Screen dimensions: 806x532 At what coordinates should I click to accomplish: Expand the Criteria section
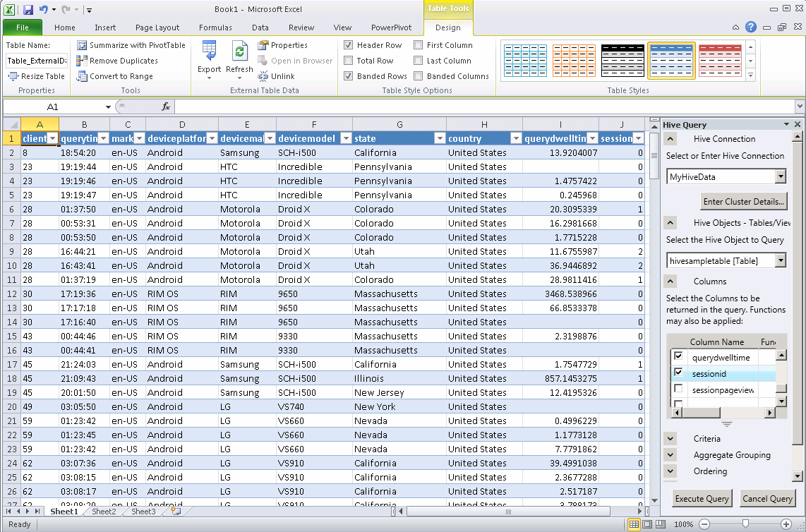point(670,439)
